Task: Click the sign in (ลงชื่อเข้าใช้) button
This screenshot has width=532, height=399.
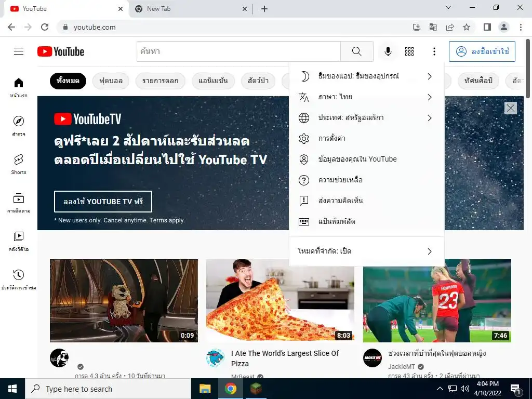Action: pyautogui.click(x=482, y=51)
